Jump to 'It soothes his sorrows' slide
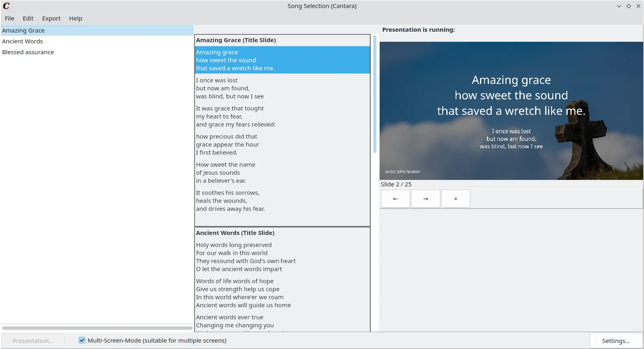Image resolution: width=644 pixels, height=349 pixels. pyautogui.click(x=282, y=201)
